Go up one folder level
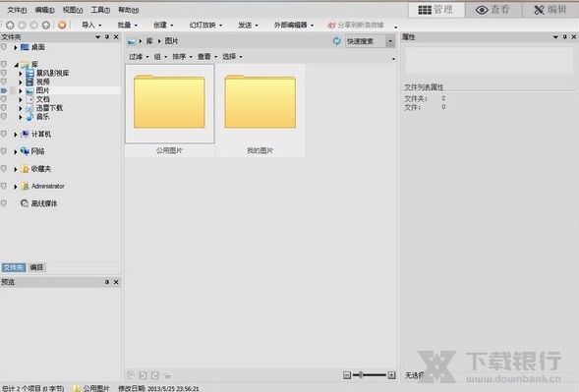This screenshot has height=392, width=579. click(46, 26)
